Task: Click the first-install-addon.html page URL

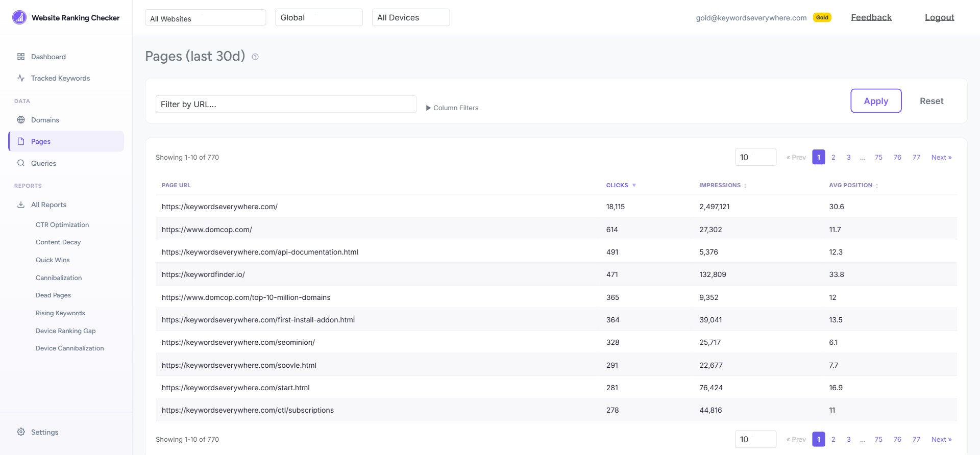Action: click(258, 320)
